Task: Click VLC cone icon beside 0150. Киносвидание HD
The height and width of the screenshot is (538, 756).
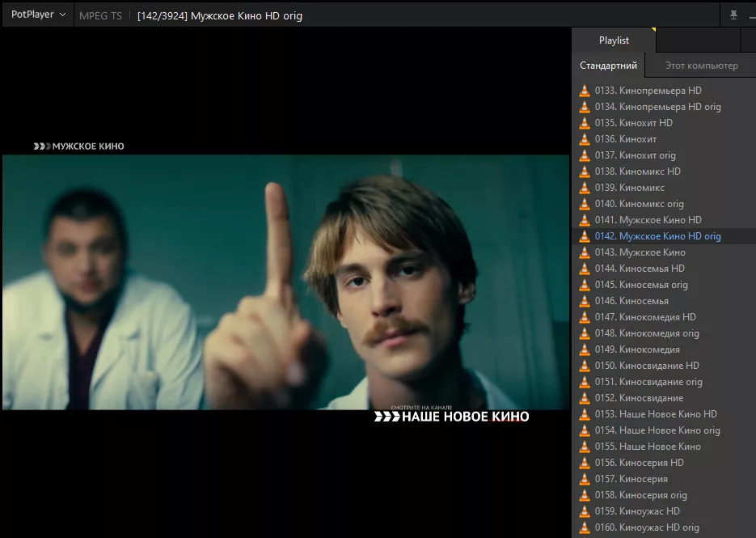Action: coord(585,365)
